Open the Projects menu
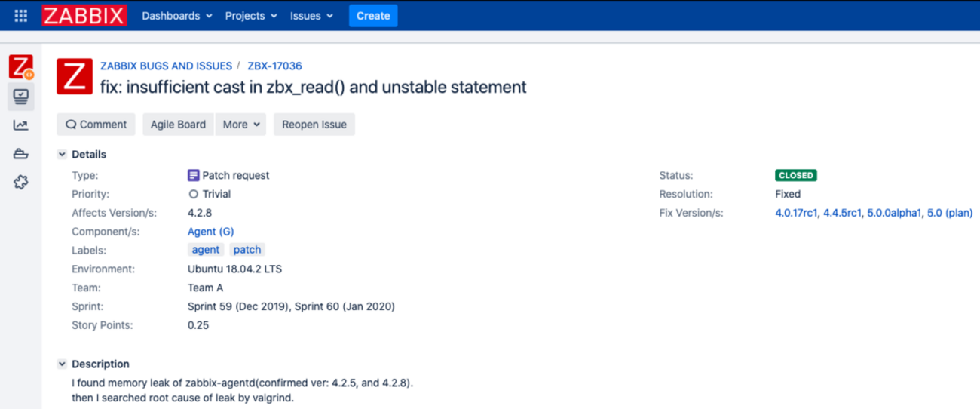This screenshot has height=409, width=980. click(251, 16)
